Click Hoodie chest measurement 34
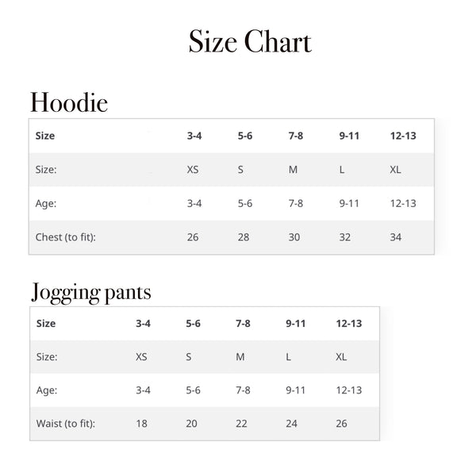Image resolution: width=476 pixels, height=476 pixels. click(x=396, y=237)
